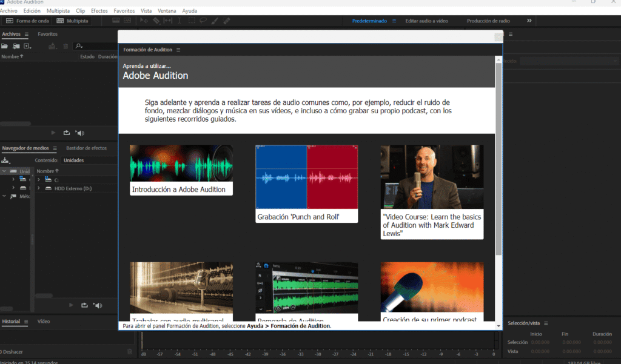Viewport: 621px width, 364px height.
Task: Click the trash icon in Archivos panel
Action: tap(65, 46)
